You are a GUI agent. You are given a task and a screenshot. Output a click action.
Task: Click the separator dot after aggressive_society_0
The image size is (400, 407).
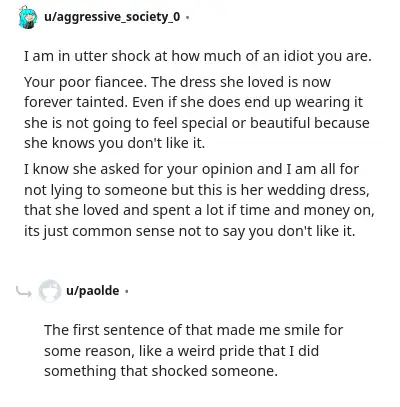tap(187, 17)
